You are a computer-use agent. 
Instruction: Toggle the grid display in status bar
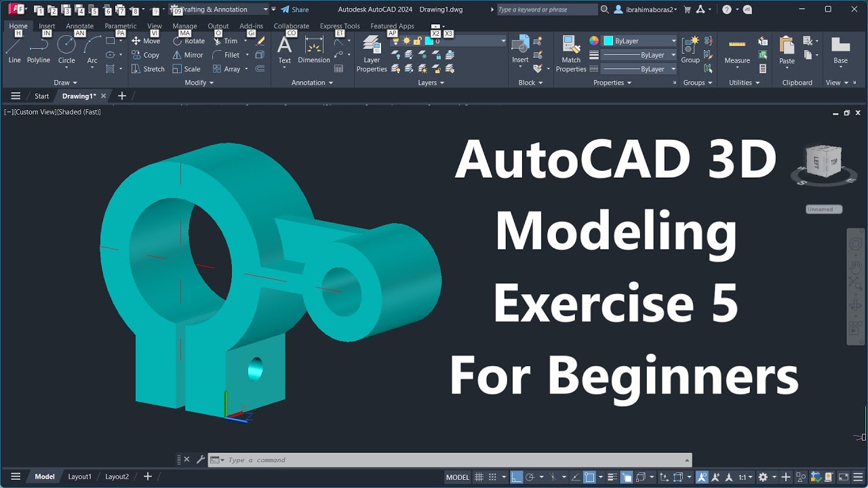pos(479,477)
